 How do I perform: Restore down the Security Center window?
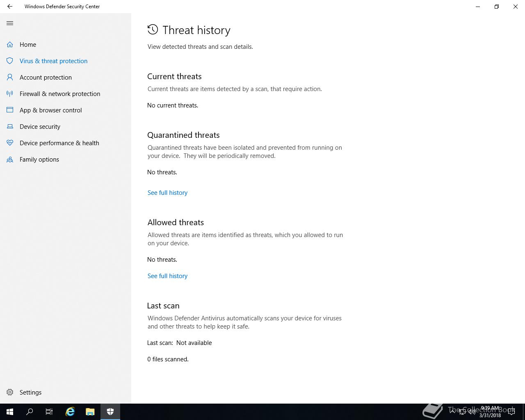[x=497, y=7]
